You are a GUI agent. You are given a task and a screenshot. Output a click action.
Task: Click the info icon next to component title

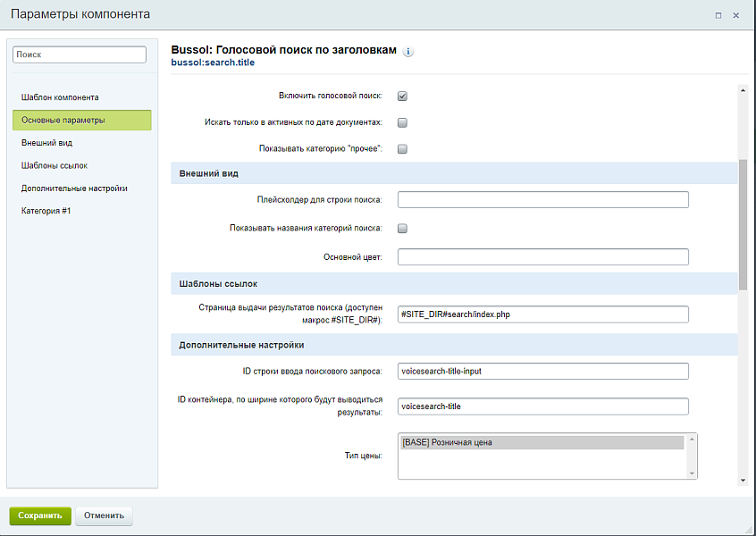[x=408, y=52]
